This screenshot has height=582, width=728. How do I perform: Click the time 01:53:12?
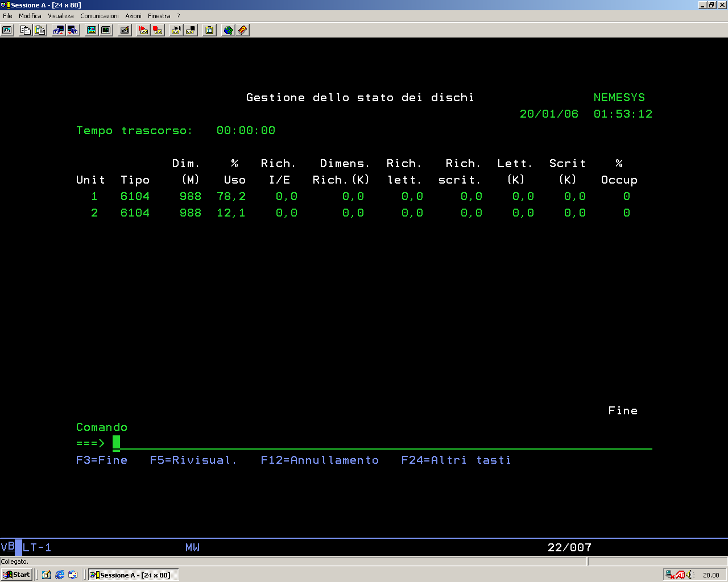point(623,114)
